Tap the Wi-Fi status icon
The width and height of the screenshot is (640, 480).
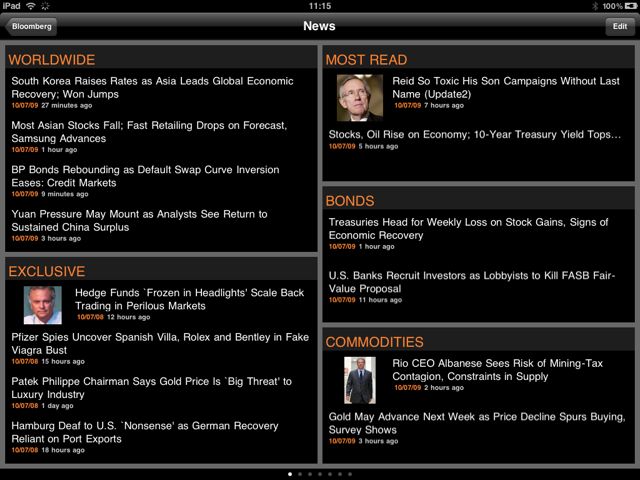click(x=31, y=6)
